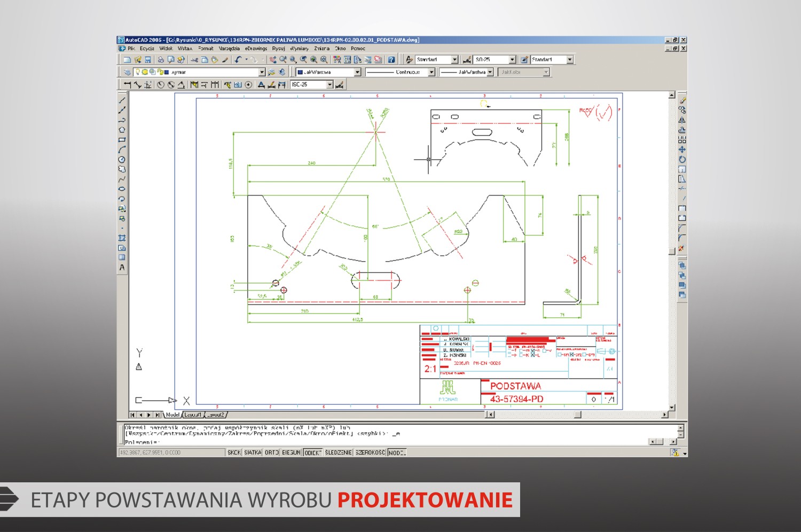Select the Aligned Dimension tool
The image size is (801, 532).
(x=137, y=84)
